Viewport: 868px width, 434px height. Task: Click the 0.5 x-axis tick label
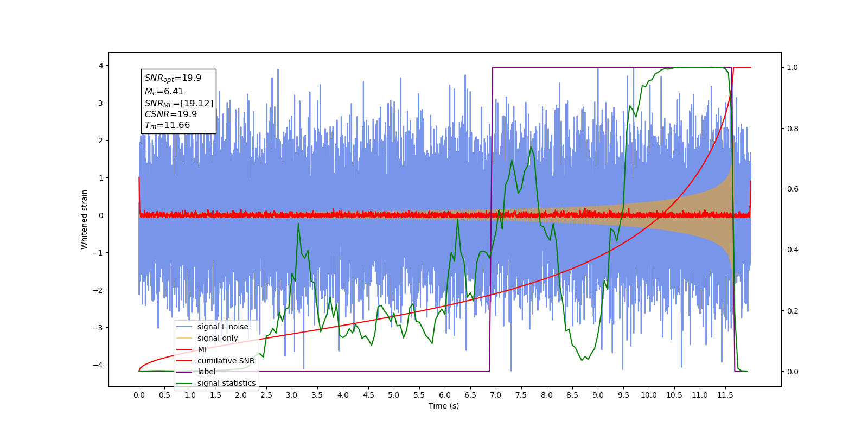coord(164,395)
